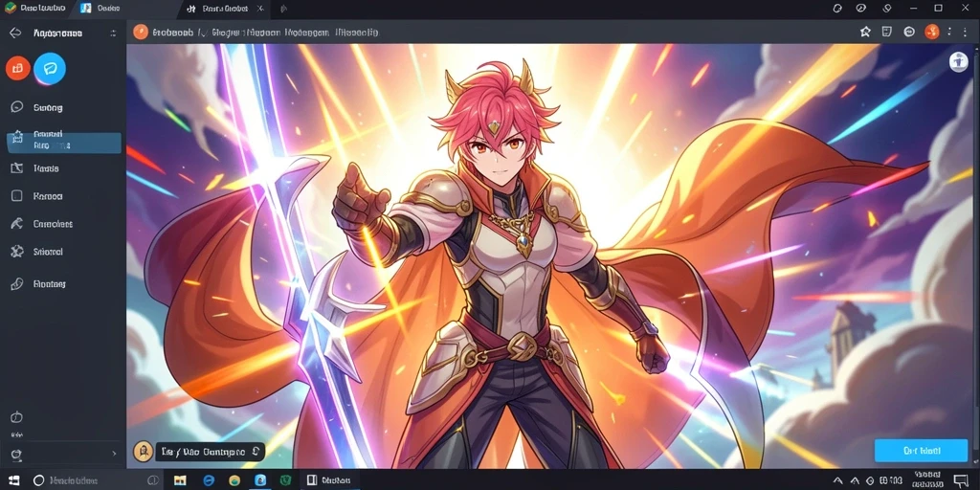
Task: Expand the system tray hidden icons chevron
Action: (838, 480)
